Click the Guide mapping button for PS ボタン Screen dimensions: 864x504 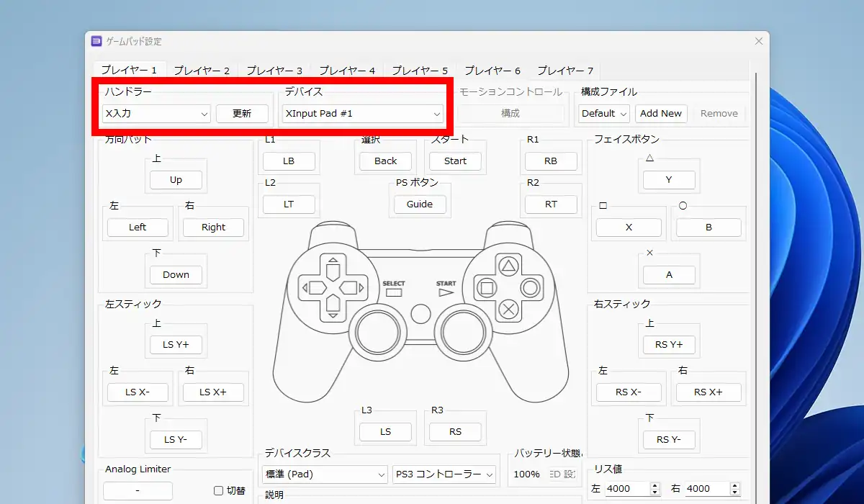420,204
